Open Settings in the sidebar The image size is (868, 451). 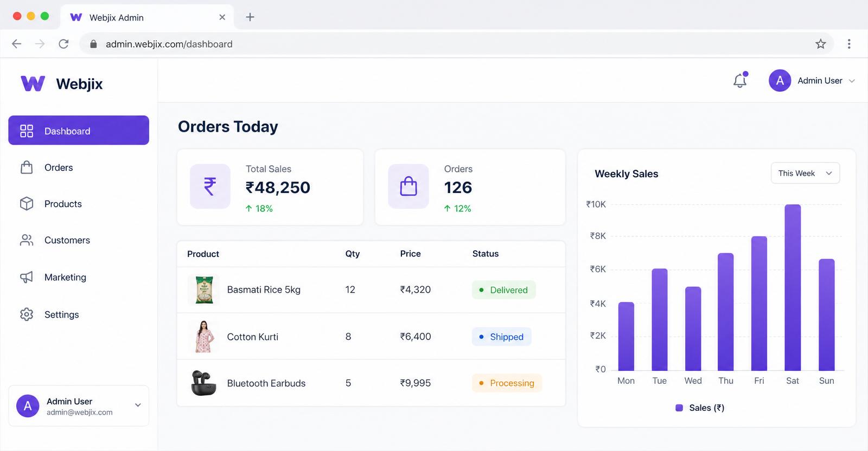(79, 314)
